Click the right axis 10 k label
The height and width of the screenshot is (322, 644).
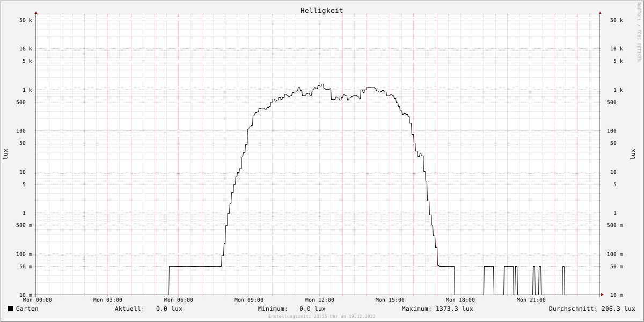point(617,49)
